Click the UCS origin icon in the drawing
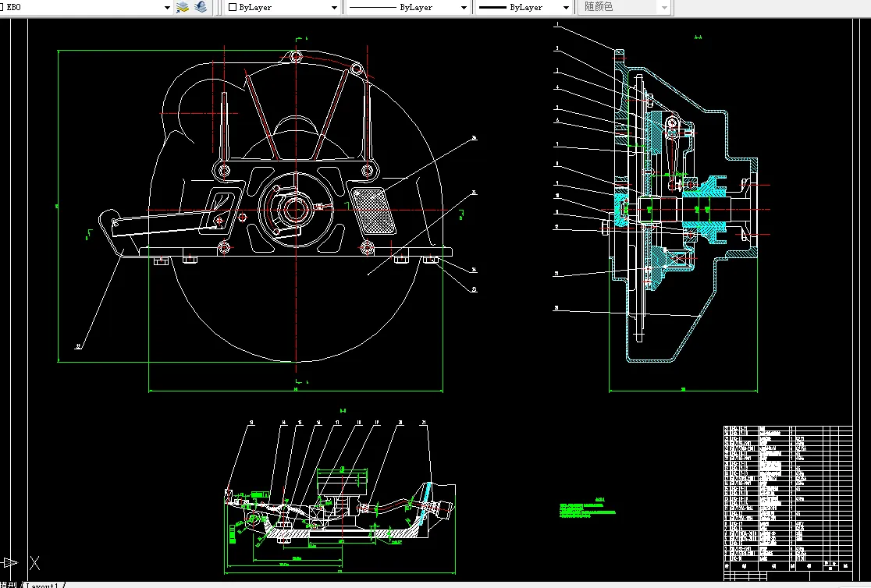871x588 pixels. coord(9,562)
